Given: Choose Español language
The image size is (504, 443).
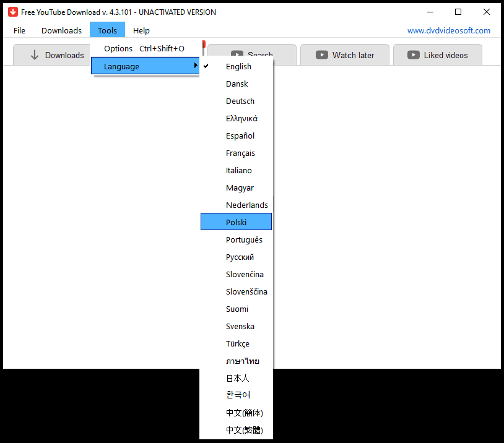Looking at the screenshot, I should 237,136.
